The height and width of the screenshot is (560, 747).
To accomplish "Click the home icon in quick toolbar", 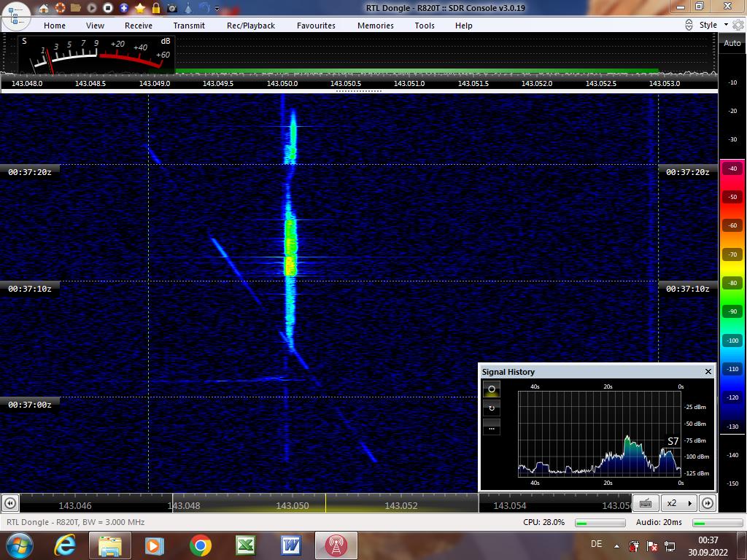I will (43, 8).
